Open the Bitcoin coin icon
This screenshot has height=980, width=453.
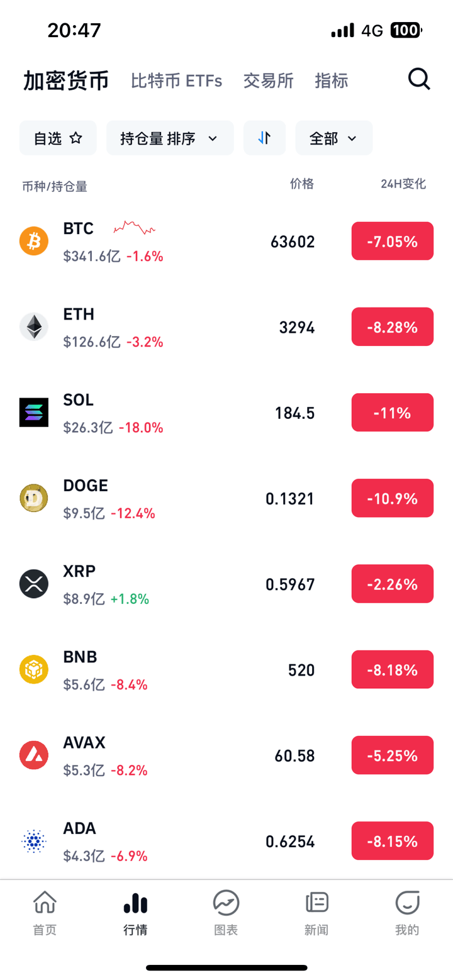[34, 241]
